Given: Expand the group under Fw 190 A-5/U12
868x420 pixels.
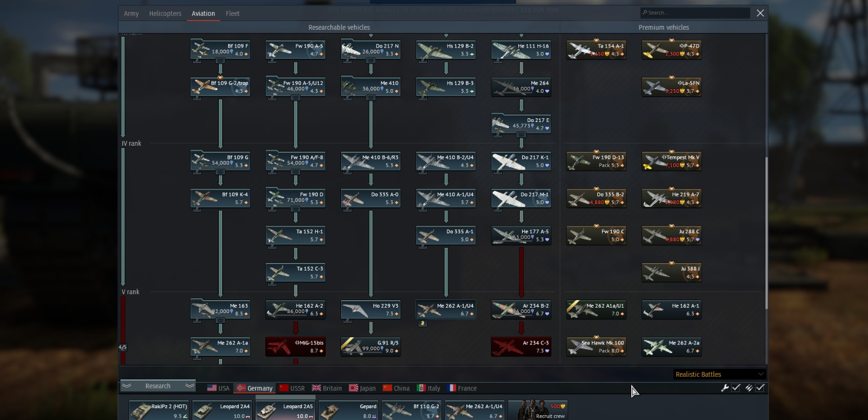Looking at the screenshot, I should click(x=295, y=98).
